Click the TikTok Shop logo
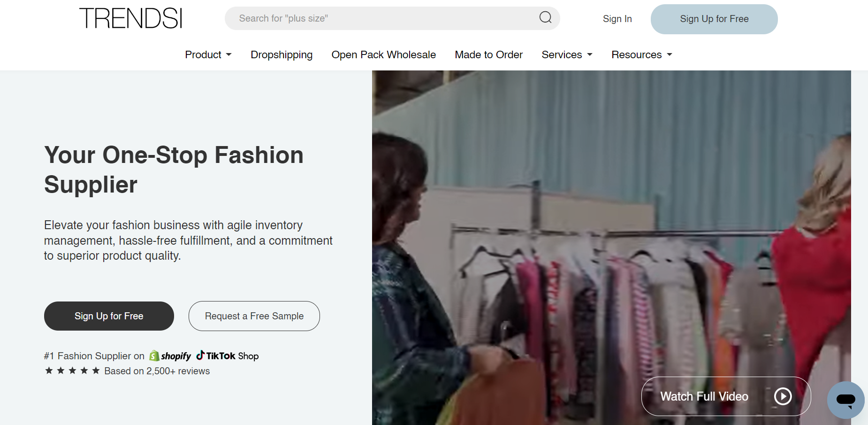868x425 pixels. (x=228, y=355)
